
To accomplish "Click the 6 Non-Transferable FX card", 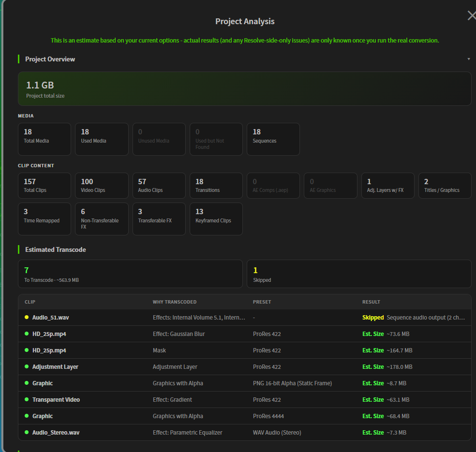I will click(x=102, y=219).
